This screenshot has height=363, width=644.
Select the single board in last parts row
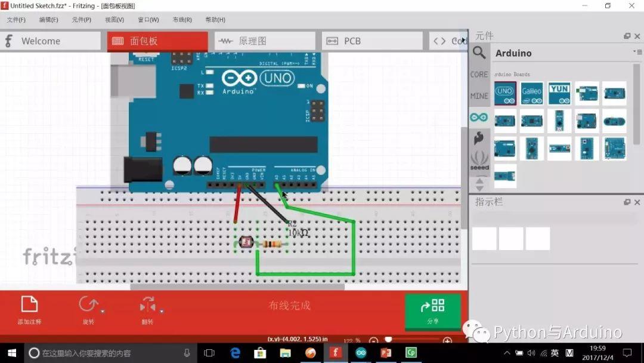(x=505, y=176)
